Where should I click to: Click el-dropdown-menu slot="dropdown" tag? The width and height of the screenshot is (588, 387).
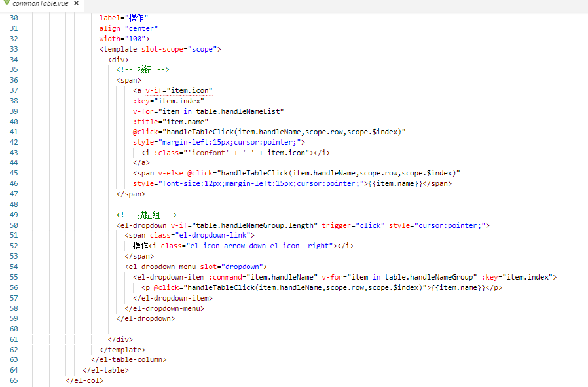196,267
